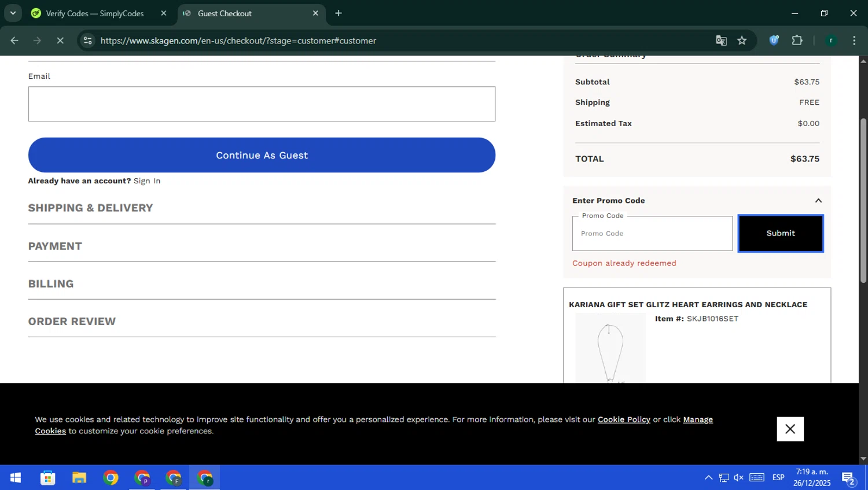Open network status tray icon

(724, 478)
